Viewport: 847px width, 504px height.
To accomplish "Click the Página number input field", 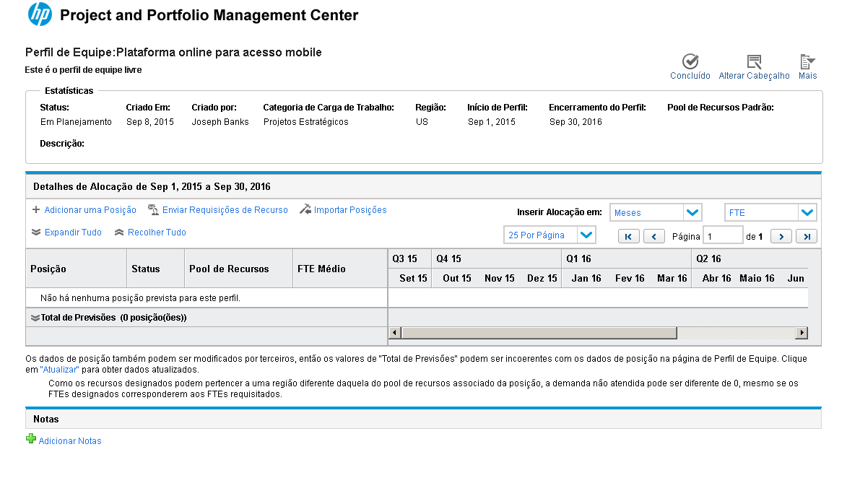I will point(723,236).
